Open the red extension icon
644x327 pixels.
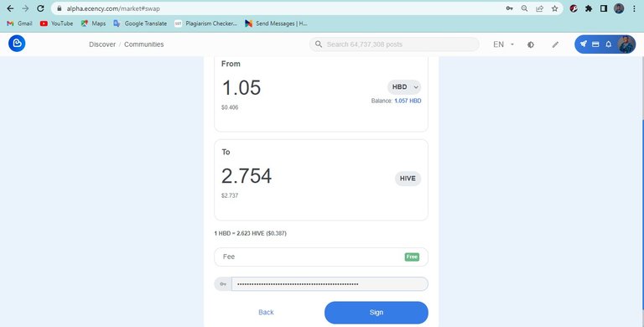click(x=574, y=8)
